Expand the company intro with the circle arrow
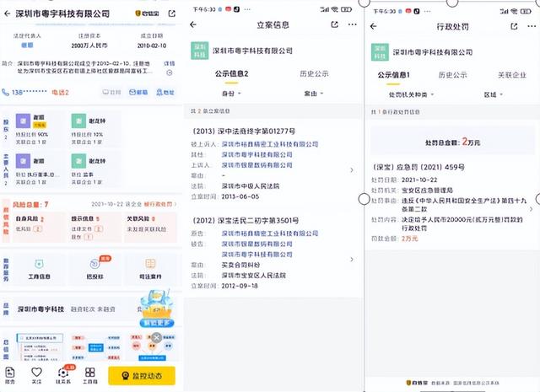540x392 pixels. click(170, 72)
